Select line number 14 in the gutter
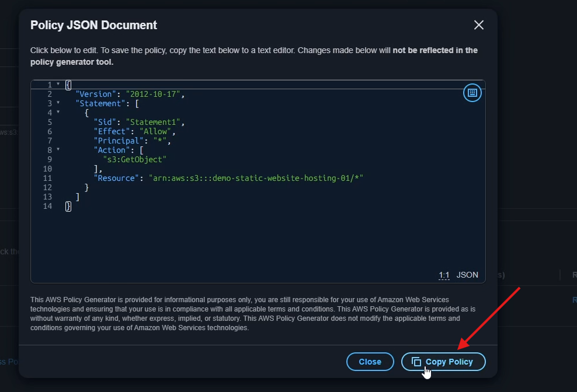Screen dimensions: 577x392 [47, 206]
